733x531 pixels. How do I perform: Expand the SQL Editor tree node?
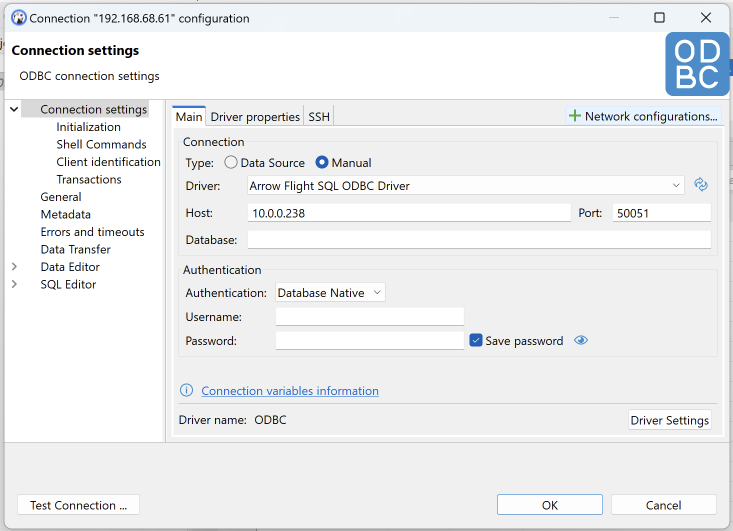tap(14, 285)
